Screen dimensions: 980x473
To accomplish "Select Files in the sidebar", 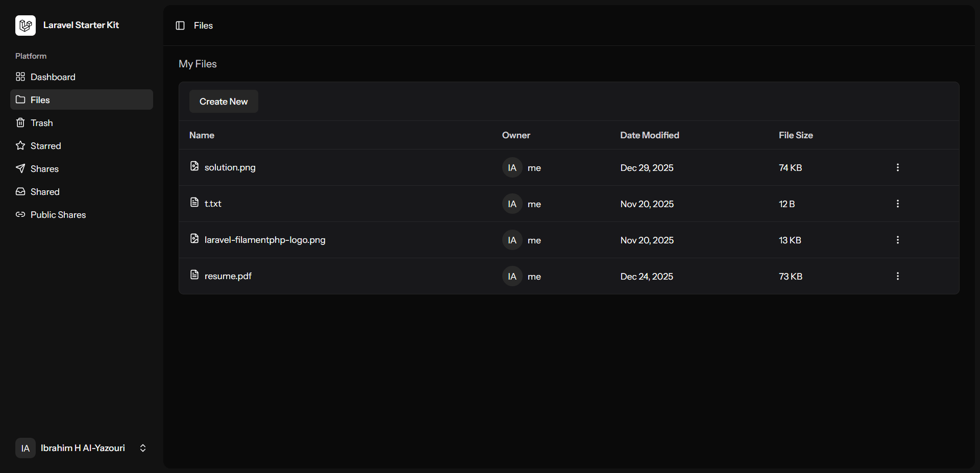I will click(82, 99).
